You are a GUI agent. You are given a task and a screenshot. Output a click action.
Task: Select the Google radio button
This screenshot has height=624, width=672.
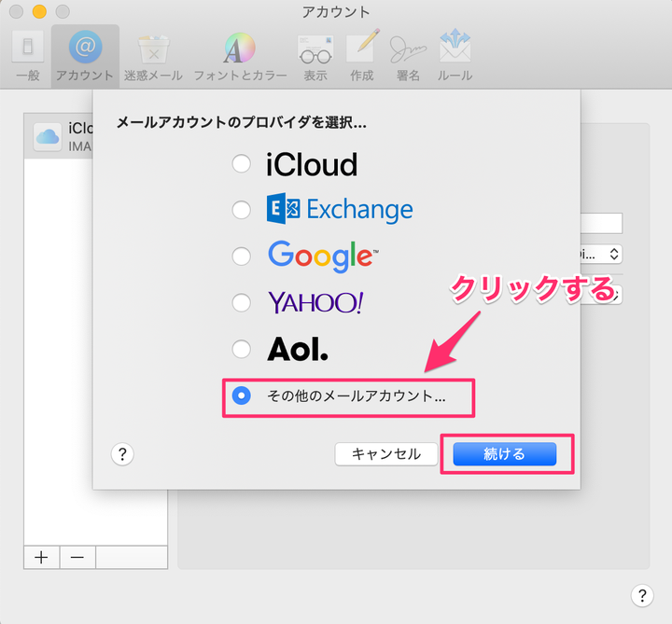[242, 257]
